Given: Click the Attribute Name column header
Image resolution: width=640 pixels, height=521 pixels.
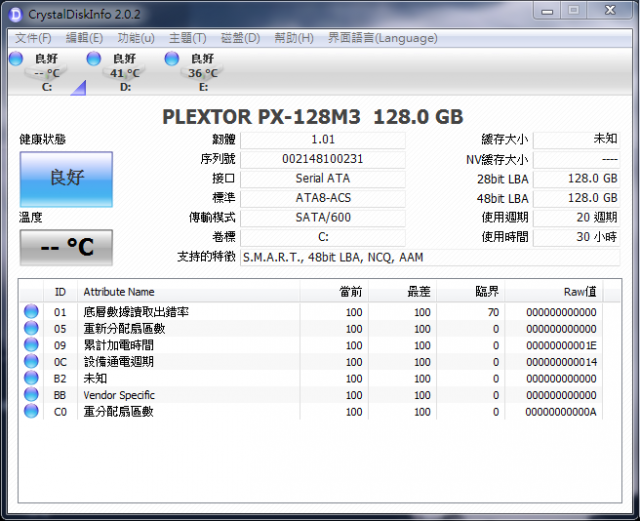Looking at the screenshot, I should [x=189, y=292].
